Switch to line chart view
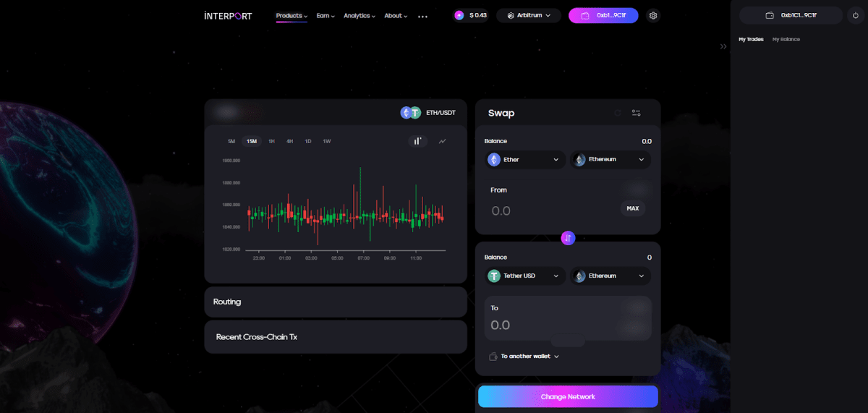The width and height of the screenshot is (868, 413). tap(442, 141)
